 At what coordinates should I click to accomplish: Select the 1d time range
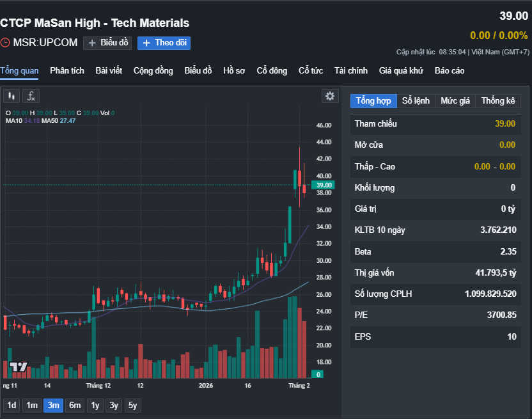(x=12, y=406)
